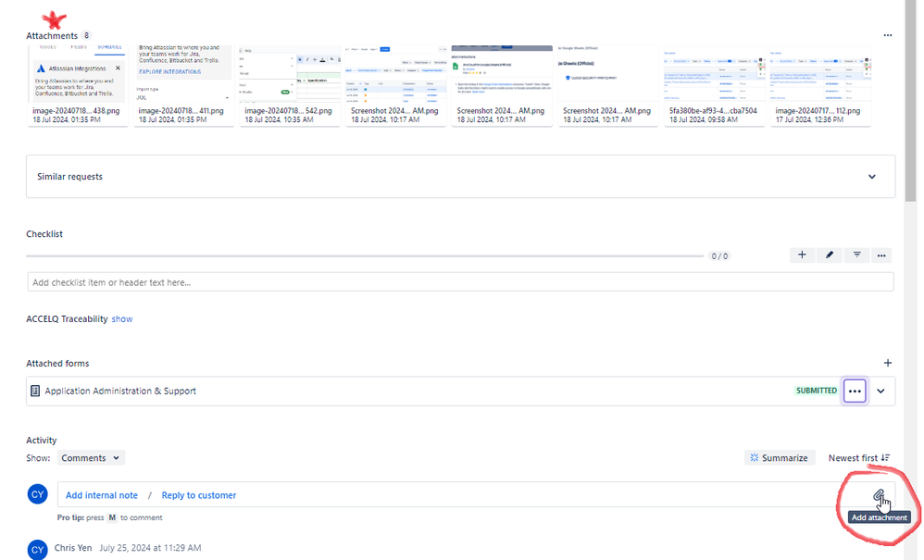Open the checklist more options ellipsis
Screen dimensions: 924x560
click(881, 255)
